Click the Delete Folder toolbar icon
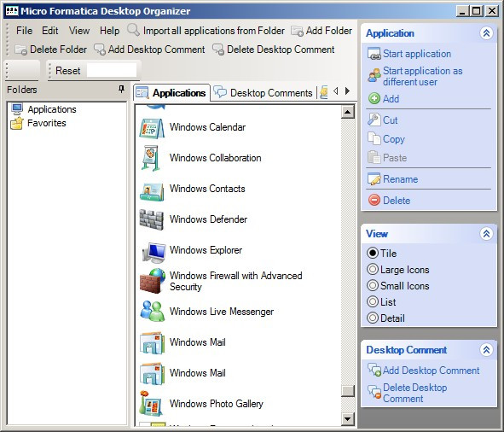 20,50
